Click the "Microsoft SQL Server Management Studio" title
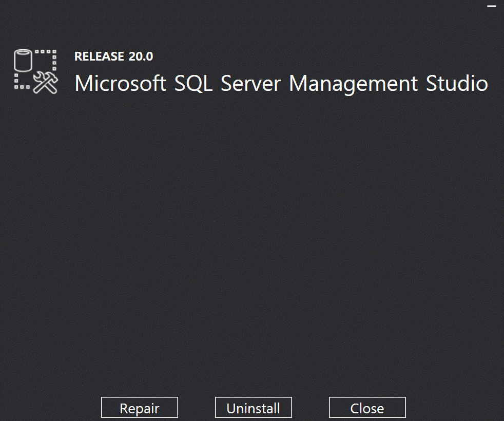The image size is (504, 421). 281,83
